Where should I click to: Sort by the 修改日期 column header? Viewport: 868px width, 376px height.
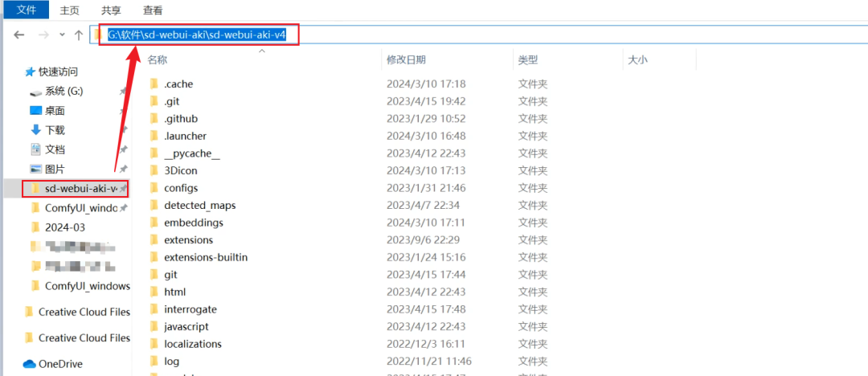tap(407, 59)
